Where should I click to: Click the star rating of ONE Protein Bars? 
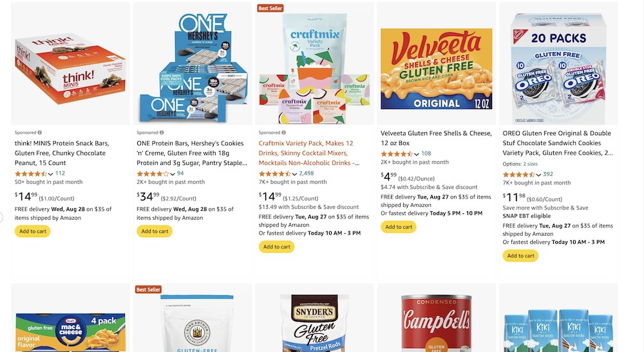(153, 173)
